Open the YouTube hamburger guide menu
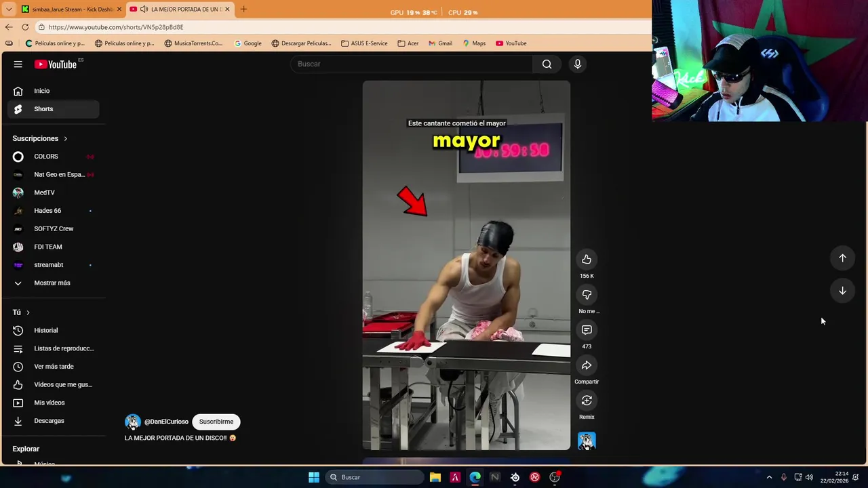The height and width of the screenshot is (488, 868). click(18, 64)
